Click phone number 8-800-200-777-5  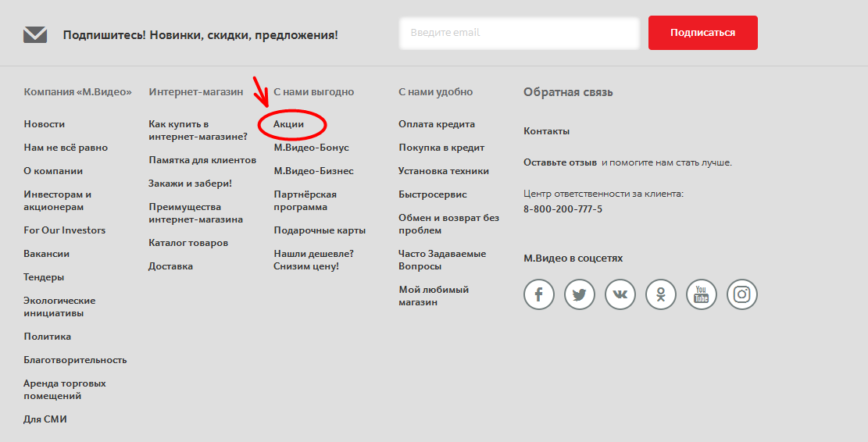click(563, 209)
